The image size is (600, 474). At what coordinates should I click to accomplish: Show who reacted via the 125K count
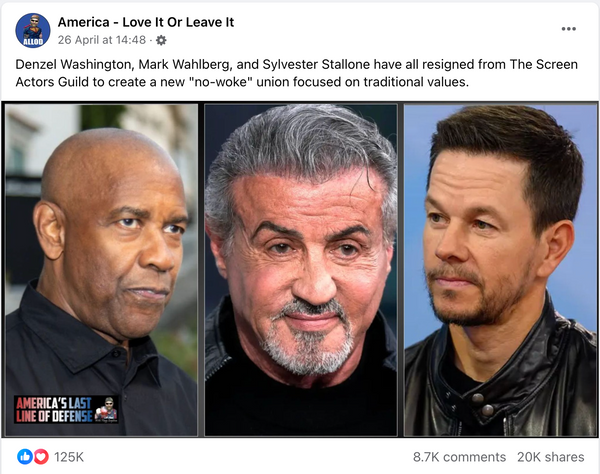(69, 457)
